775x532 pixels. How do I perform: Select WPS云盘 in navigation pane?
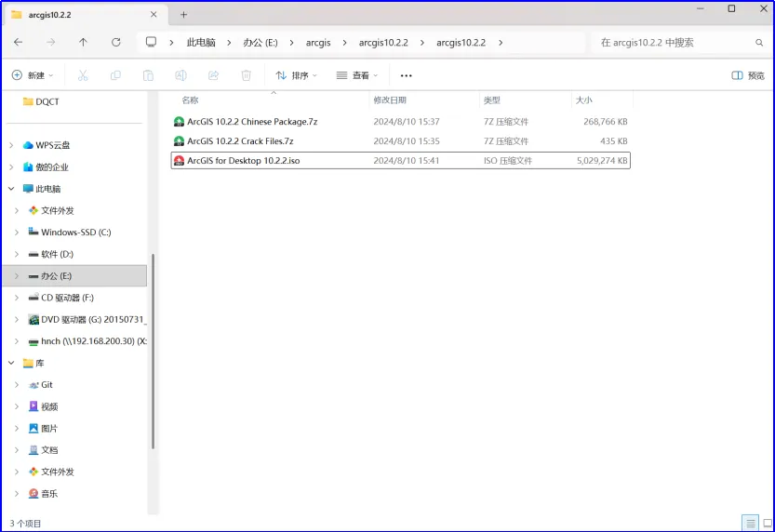[x=47, y=145]
